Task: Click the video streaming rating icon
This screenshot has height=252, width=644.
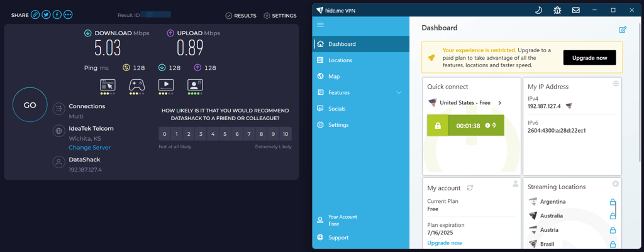Action: pyautogui.click(x=166, y=87)
